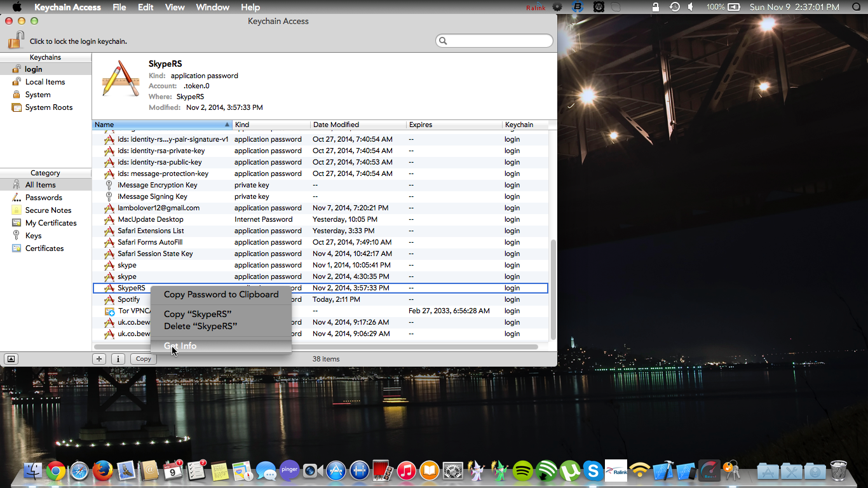Click the keychain lock status menu bar icon
The width and height of the screenshot is (868, 488).
(656, 7)
